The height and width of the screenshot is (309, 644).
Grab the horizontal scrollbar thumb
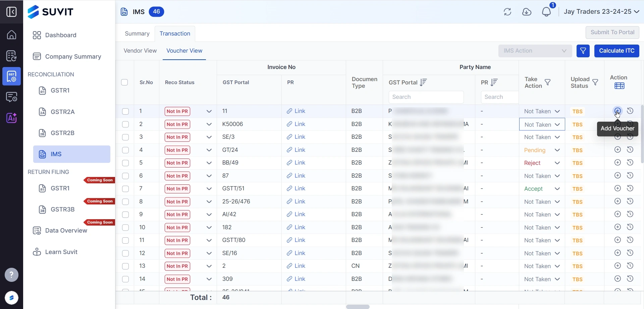358,307
